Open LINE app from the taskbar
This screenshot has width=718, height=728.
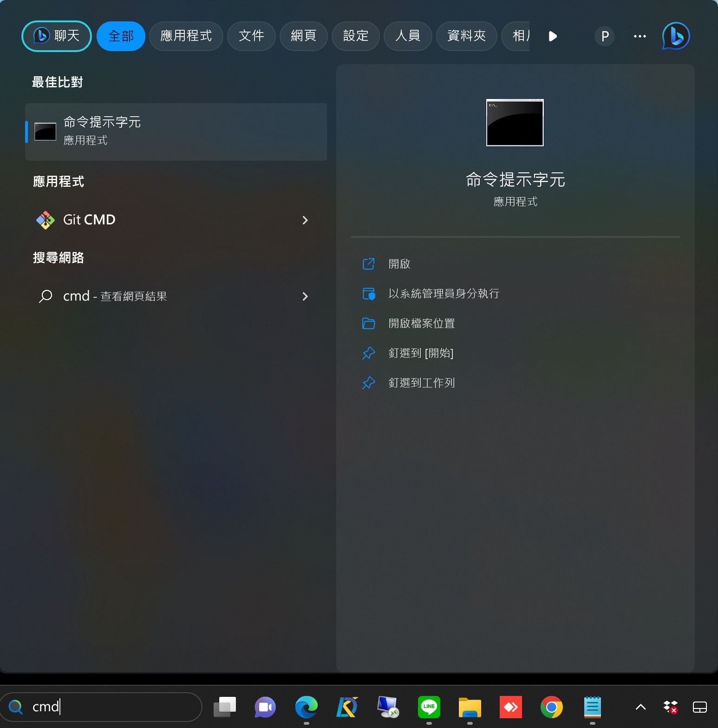pos(429,707)
